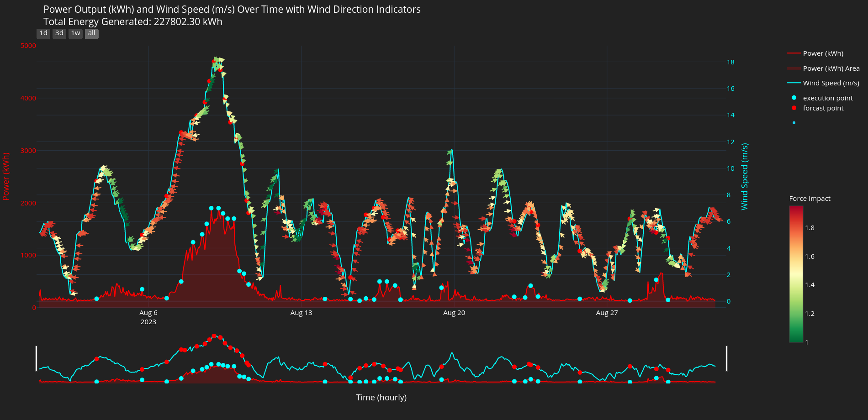Show the full range with the all button

92,33
